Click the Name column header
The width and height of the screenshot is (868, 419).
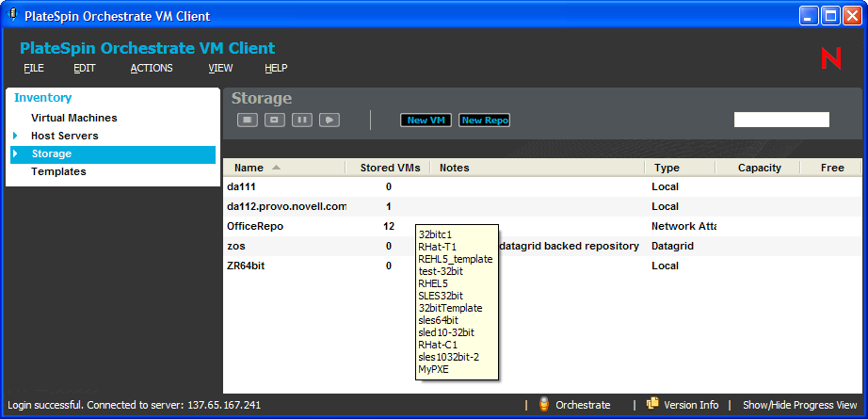284,168
